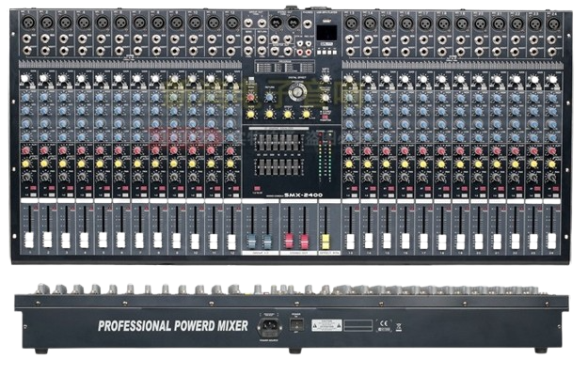
Task: Click channel 5 line input jack
Action: [102, 39]
